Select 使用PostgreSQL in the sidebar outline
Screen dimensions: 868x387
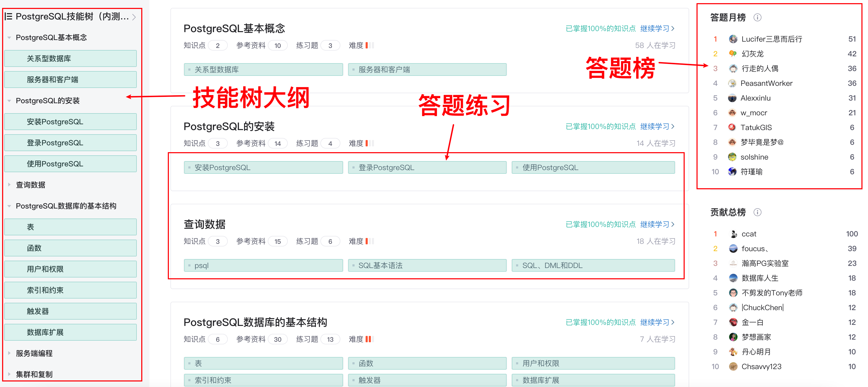coord(70,164)
